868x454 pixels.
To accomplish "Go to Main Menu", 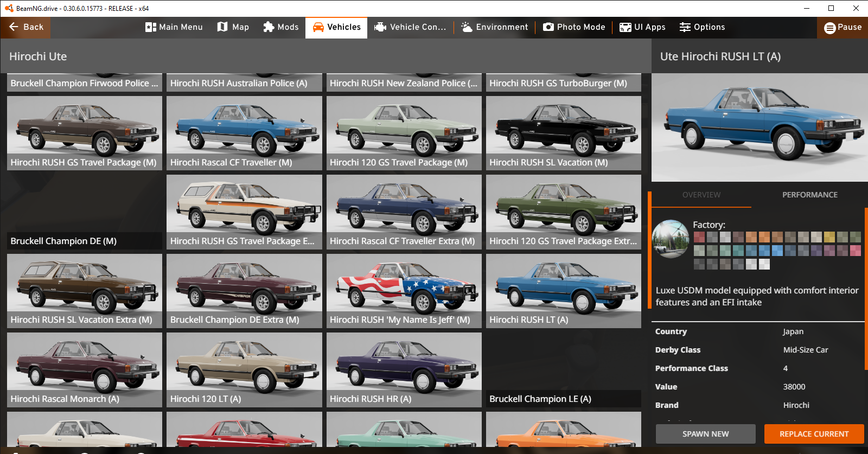I will pyautogui.click(x=174, y=27).
